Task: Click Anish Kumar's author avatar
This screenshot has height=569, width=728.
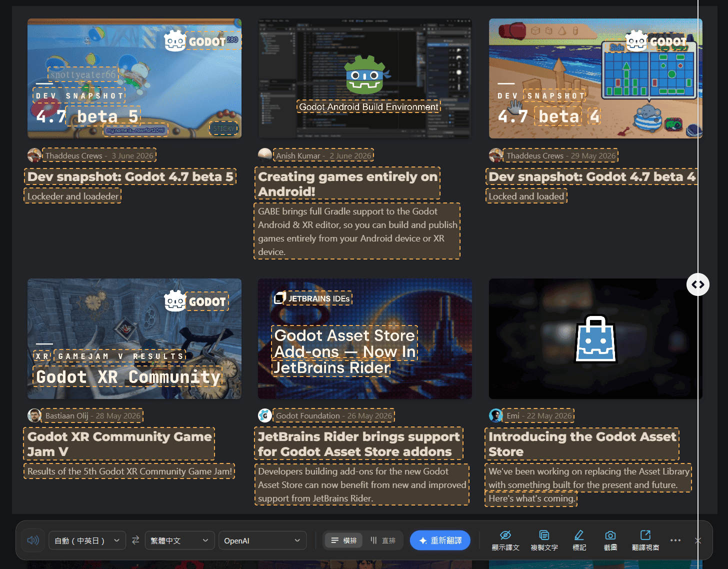Action: [x=265, y=155]
